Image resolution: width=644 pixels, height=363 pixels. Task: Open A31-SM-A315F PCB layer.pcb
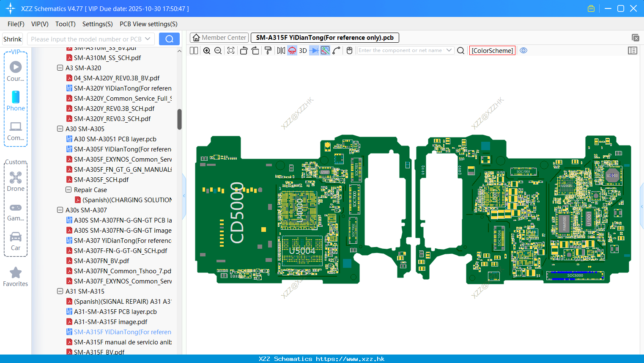[x=115, y=311]
